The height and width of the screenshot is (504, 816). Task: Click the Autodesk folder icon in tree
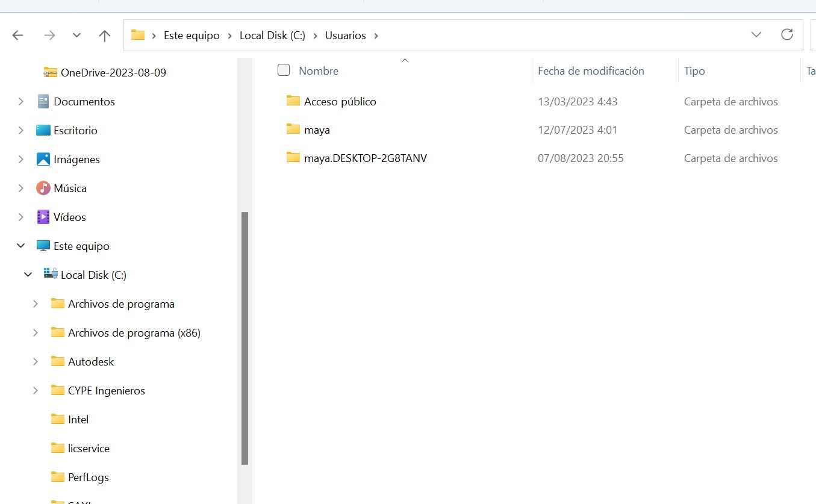pos(58,361)
